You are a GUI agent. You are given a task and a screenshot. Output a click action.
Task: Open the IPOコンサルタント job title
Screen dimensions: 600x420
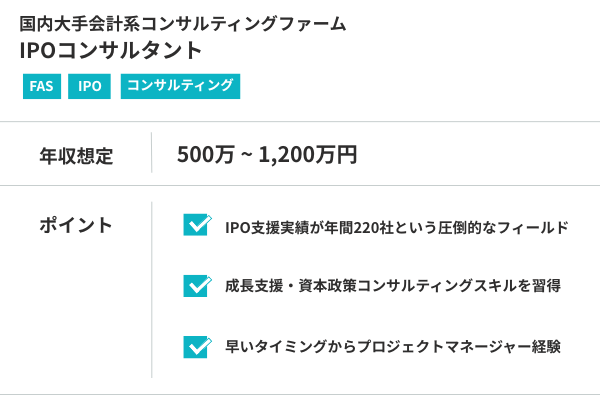coord(110,50)
